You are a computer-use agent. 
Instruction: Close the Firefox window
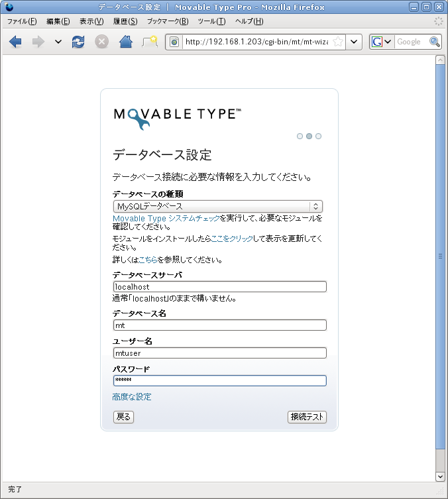pyautogui.click(x=439, y=7)
